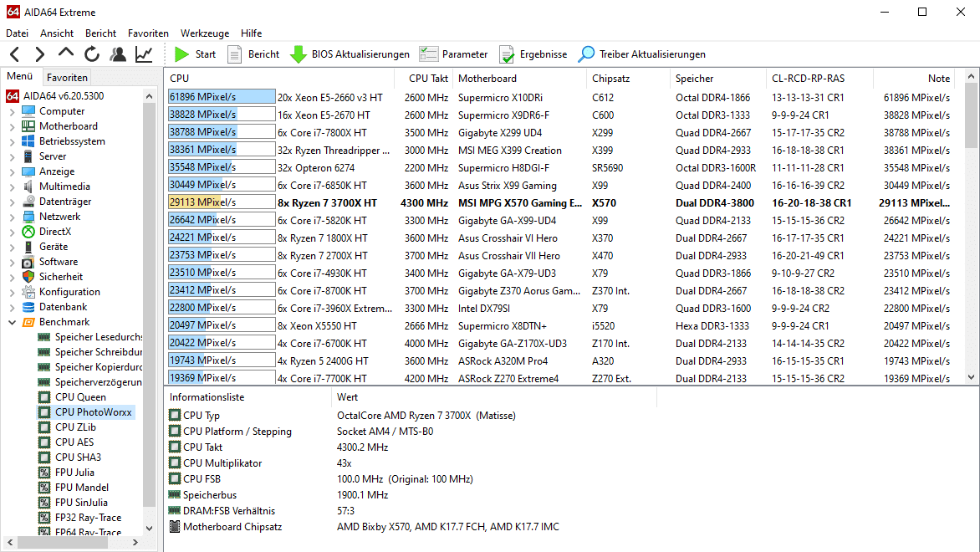Select the CPU AES benchmark
The height and width of the screenshot is (552, 980).
(74, 442)
